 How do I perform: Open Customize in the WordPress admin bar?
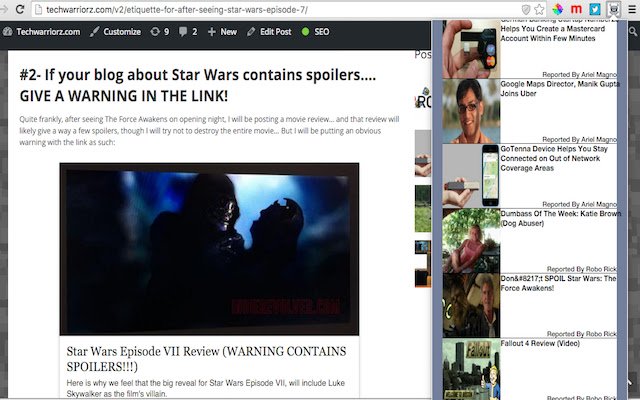(116, 32)
